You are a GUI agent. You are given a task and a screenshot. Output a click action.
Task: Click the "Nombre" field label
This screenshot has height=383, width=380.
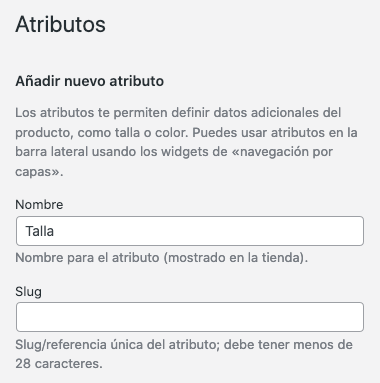pyautogui.click(x=39, y=204)
